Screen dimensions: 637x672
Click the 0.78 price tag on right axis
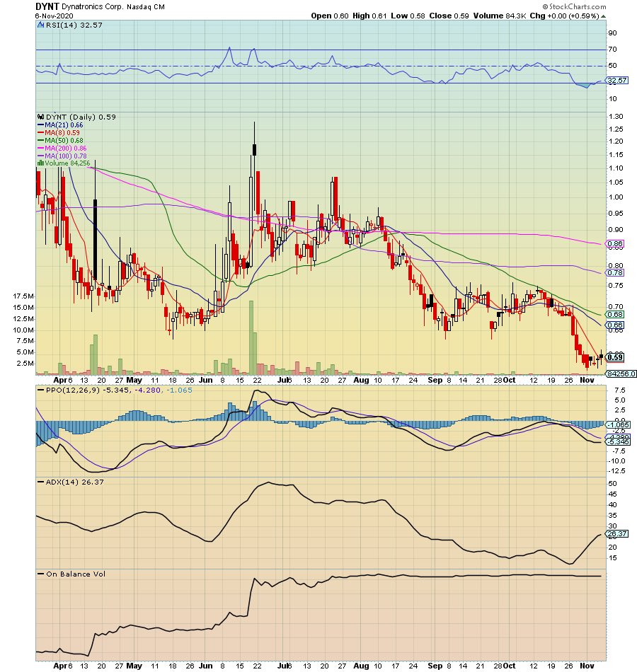coord(615,273)
